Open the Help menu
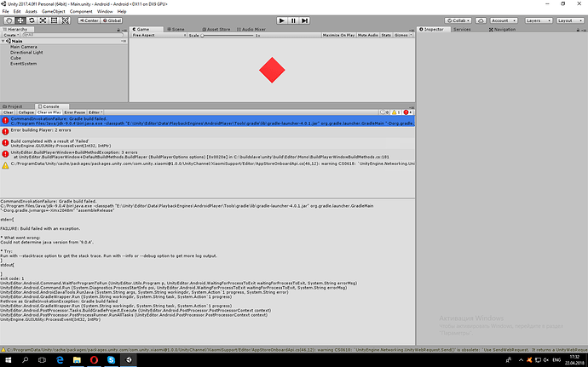The width and height of the screenshot is (588, 367). tap(122, 11)
